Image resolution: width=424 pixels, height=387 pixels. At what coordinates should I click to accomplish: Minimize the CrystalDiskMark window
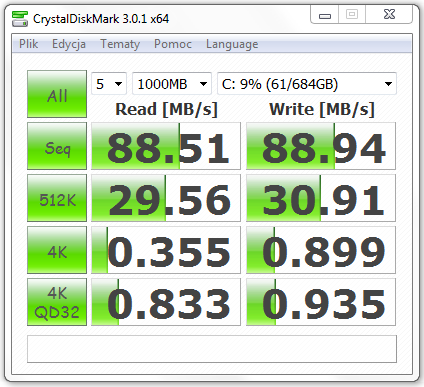click(325, 15)
